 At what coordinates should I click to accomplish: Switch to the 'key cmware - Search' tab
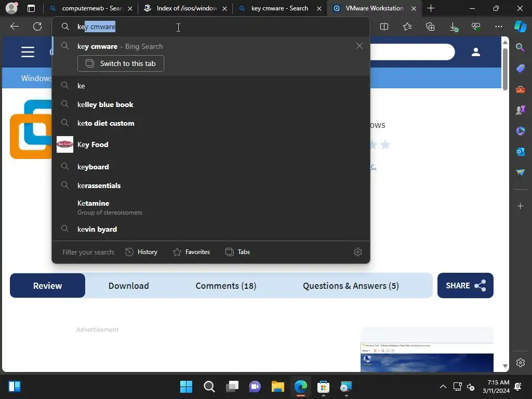280,8
